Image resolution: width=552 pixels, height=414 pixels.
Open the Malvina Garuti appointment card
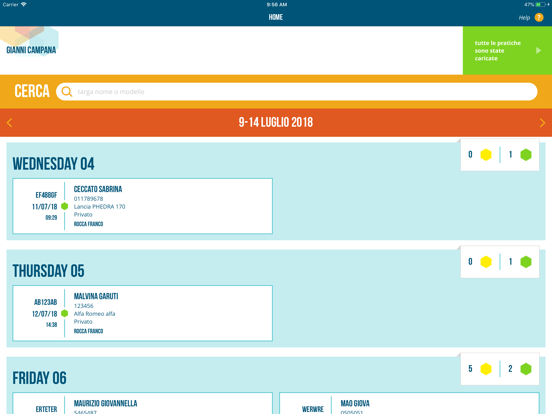(x=143, y=313)
